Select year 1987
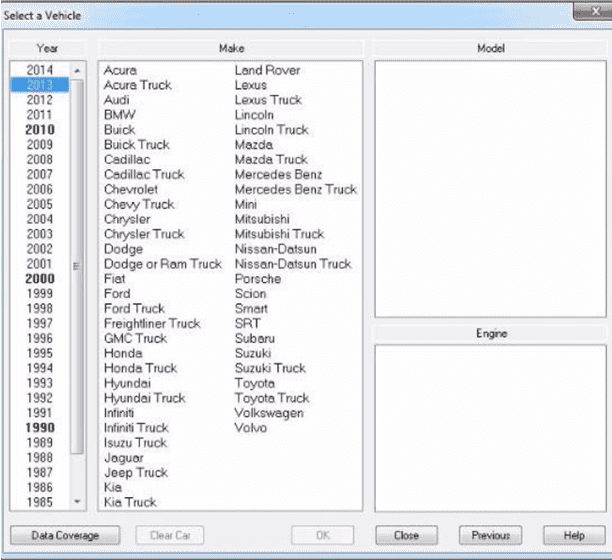Screen dimensions: 612x560 pyautogui.click(x=40, y=472)
